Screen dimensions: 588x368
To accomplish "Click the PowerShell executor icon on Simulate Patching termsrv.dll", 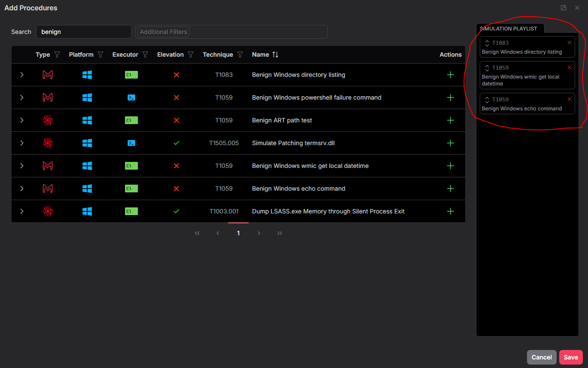I will (131, 143).
